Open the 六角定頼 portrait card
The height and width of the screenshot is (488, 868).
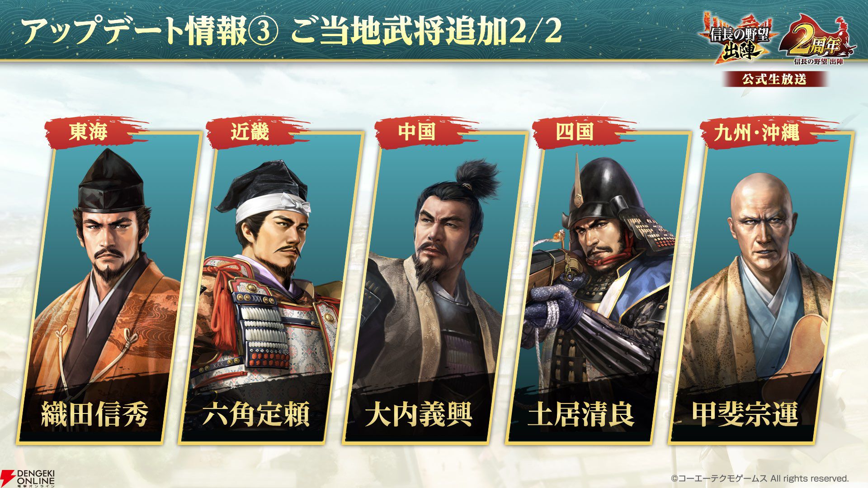click(x=271, y=288)
